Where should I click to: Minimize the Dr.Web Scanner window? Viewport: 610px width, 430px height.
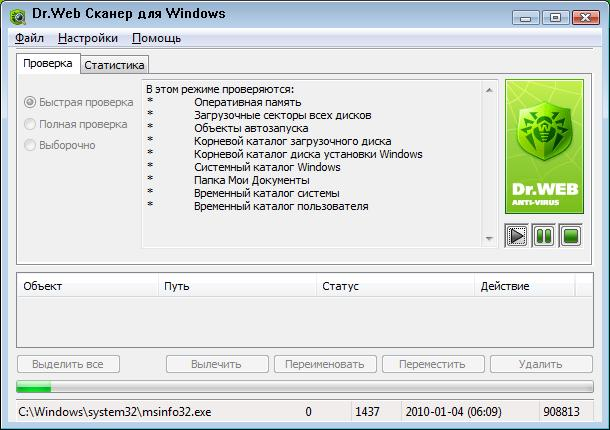[526, 18]
